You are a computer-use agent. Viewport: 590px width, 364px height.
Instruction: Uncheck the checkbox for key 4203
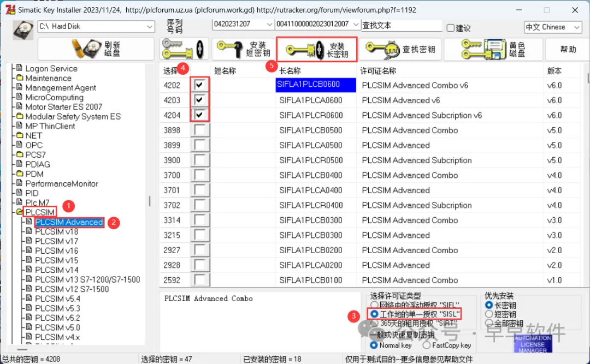(199, 100)
